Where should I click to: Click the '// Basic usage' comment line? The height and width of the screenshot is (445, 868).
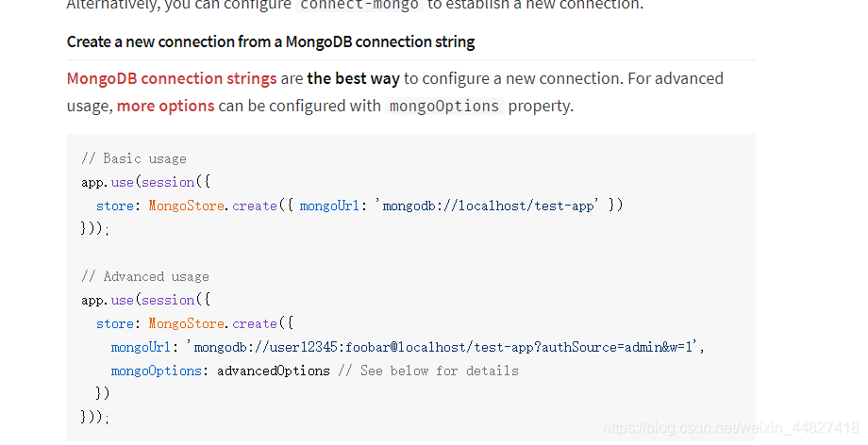coord(134,158)
